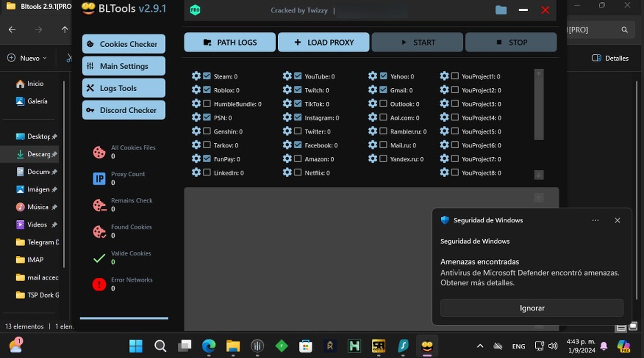Click the File Explorer vertical scrollbar
This screenshot has width=644, height=358.
pos(637,190)
